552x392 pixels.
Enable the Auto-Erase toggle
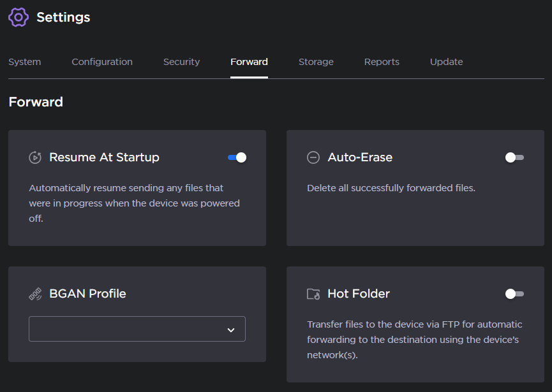[514, 157]
